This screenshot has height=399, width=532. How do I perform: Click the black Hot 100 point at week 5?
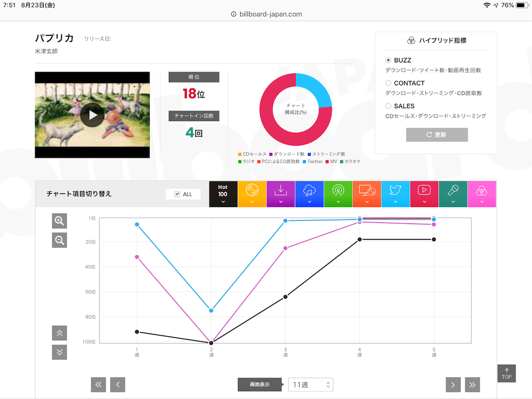434,240
